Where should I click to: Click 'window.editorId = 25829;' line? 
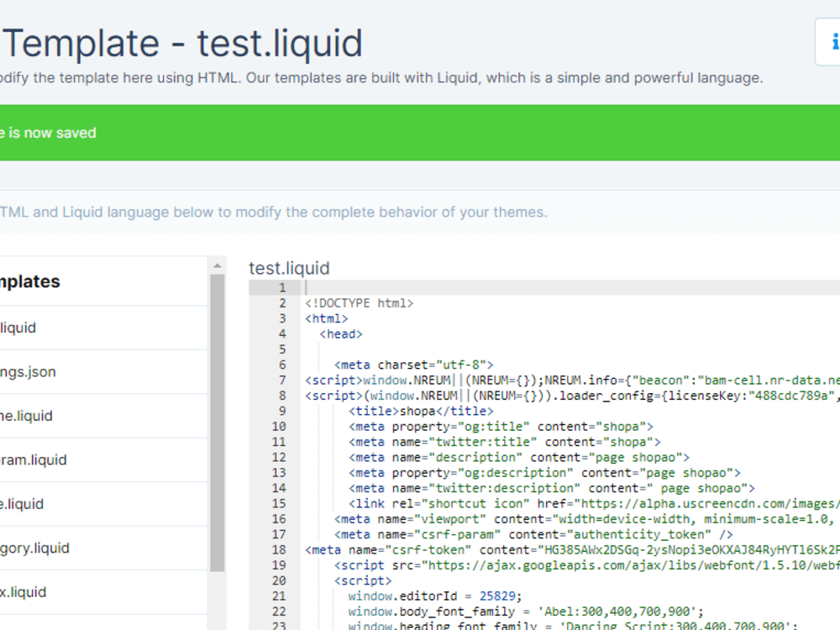pyautogui.click(x=434, y=596)
